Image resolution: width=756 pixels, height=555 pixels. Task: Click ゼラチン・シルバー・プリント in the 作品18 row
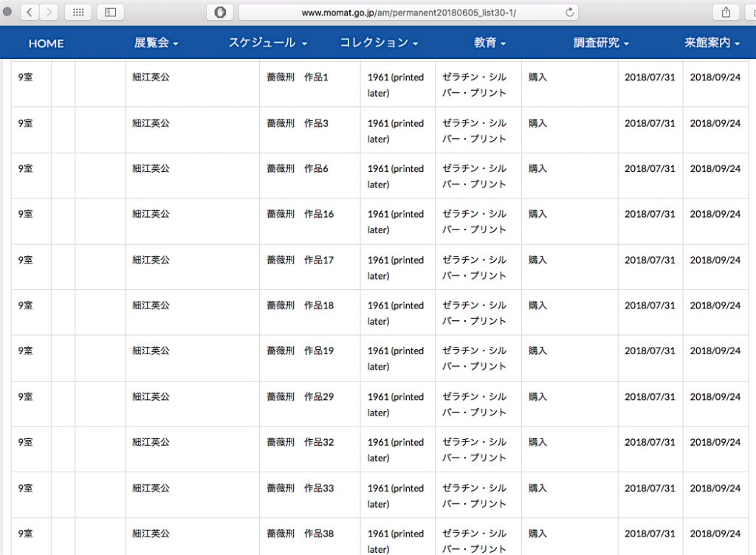click(x=475, y=313)
